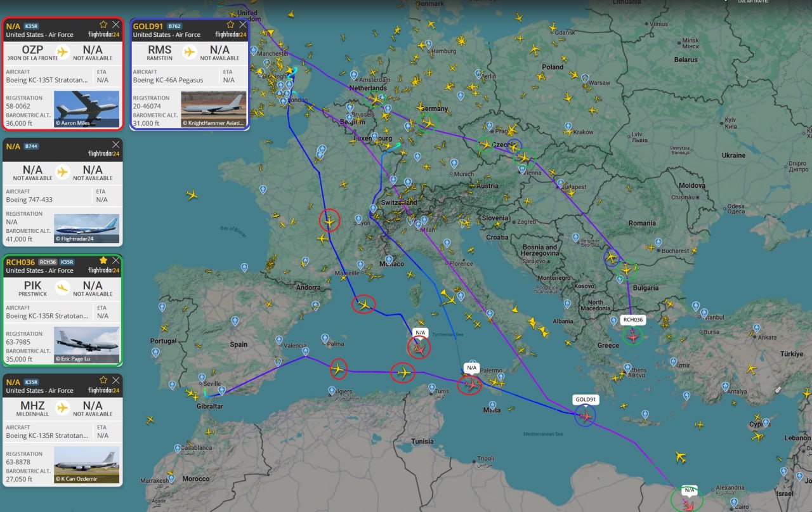Click the Boeing 747-433 aircraft name
The image size is (812, 512).
[29, 200]
